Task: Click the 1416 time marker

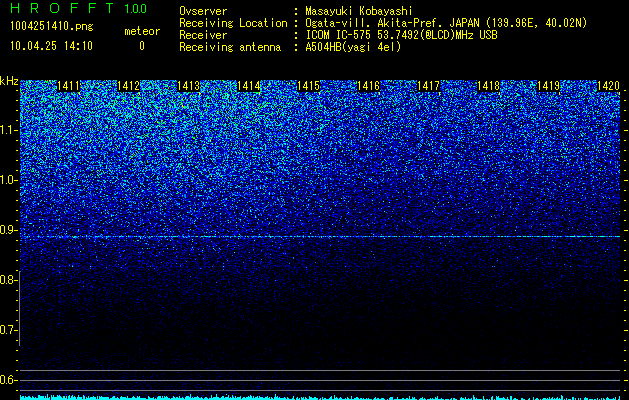Action: [369, 86]
